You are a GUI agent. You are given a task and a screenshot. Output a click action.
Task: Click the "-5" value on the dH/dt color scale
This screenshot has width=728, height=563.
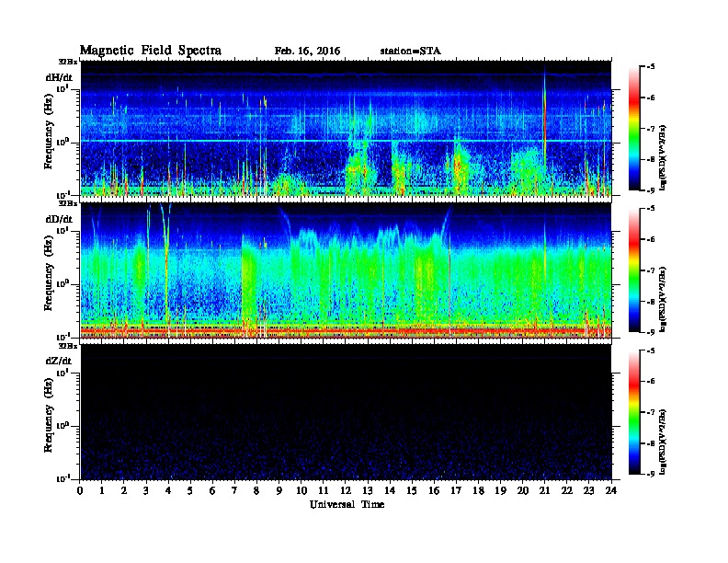coord(651,67)
